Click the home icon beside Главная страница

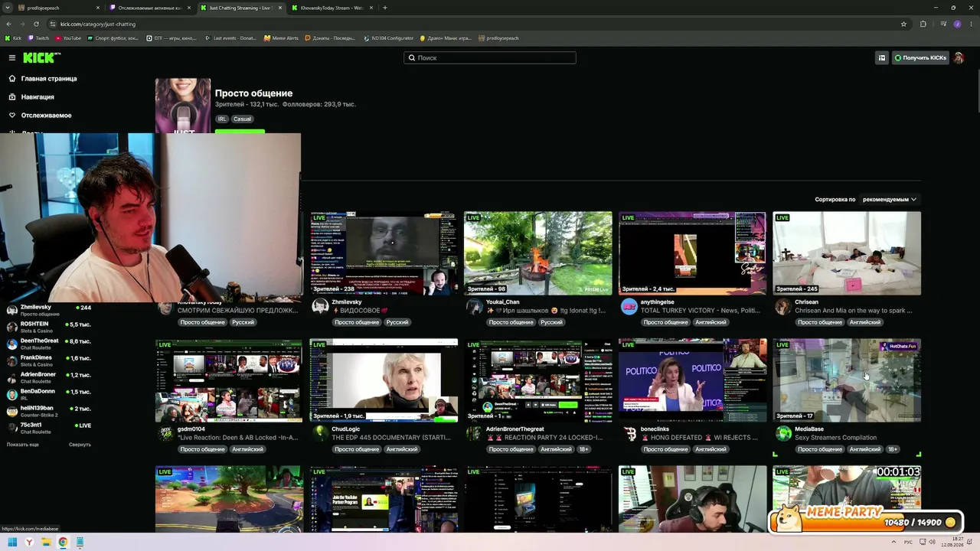[x=12, y=78]
